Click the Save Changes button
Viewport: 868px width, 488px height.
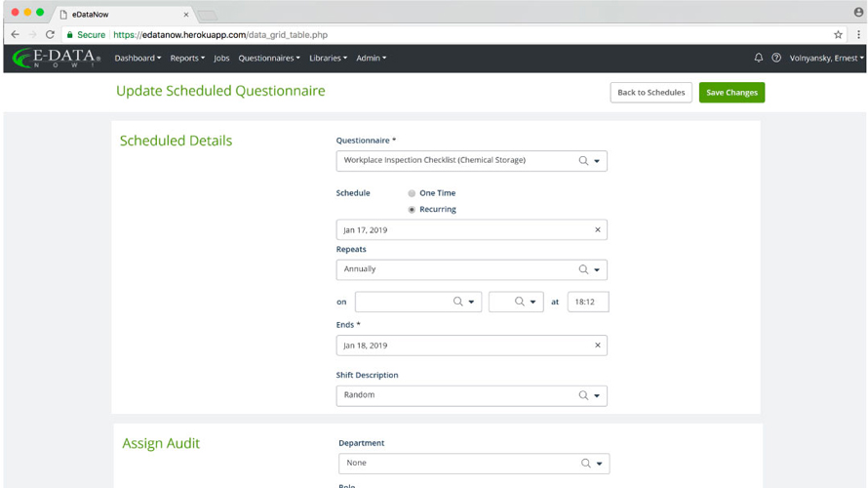731,93
